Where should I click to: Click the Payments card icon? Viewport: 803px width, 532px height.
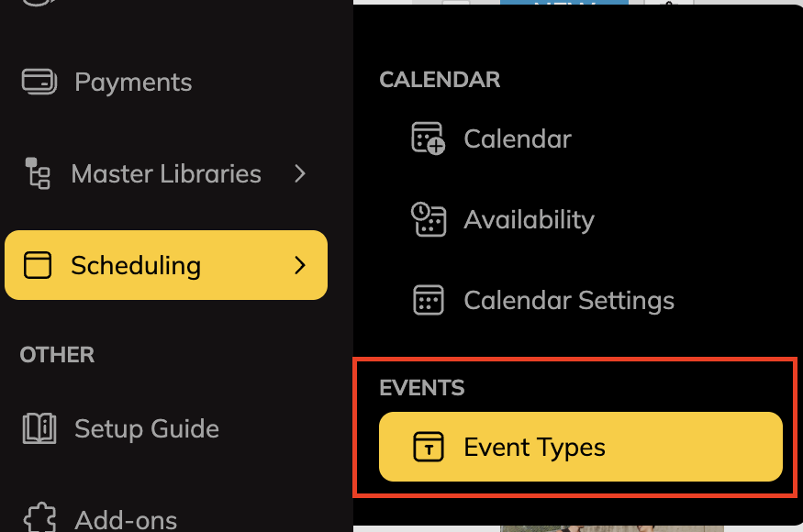point(38,82)
